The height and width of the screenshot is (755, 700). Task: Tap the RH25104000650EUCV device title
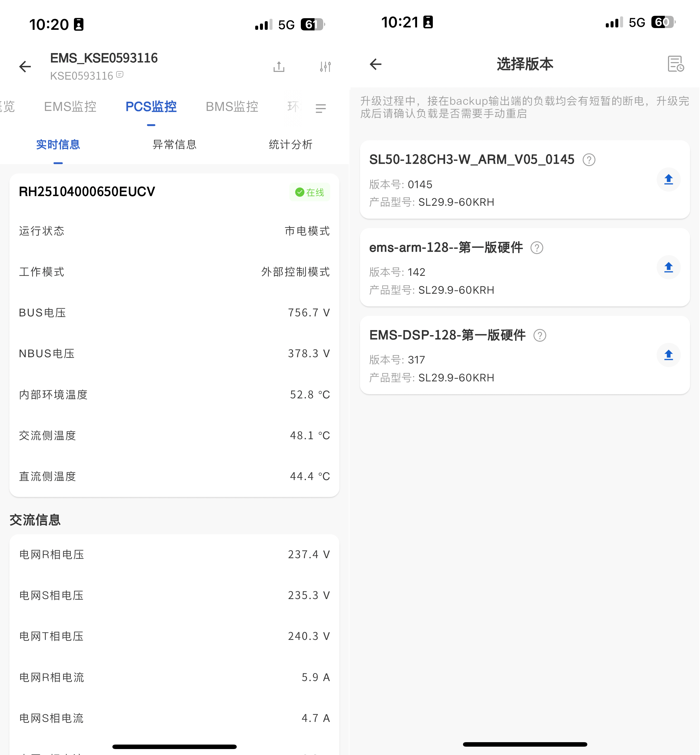87,192
